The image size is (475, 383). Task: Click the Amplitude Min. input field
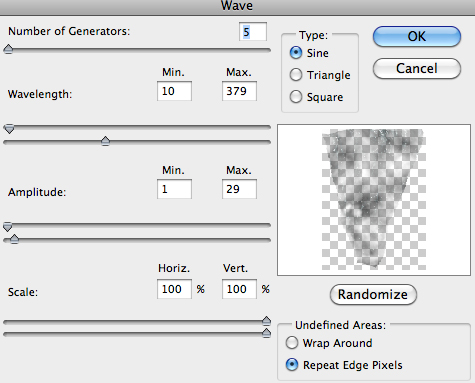coord(174,189)
